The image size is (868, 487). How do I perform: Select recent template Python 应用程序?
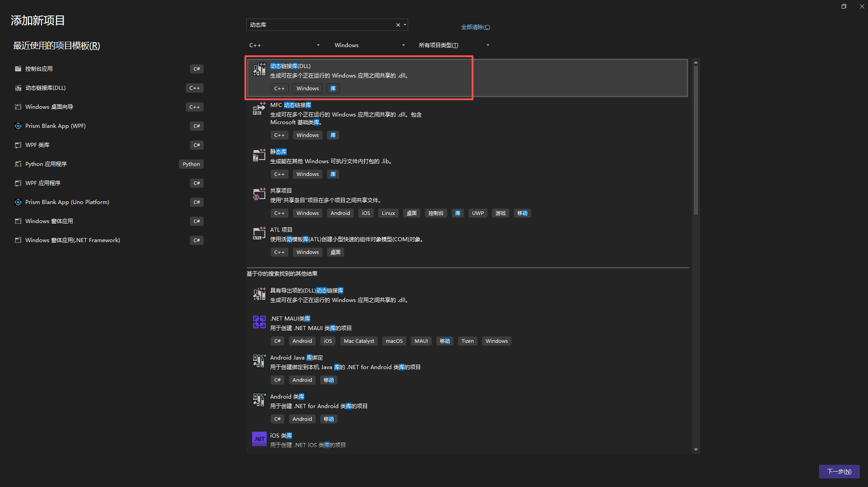pyautogui.click(x=46, y=164)
